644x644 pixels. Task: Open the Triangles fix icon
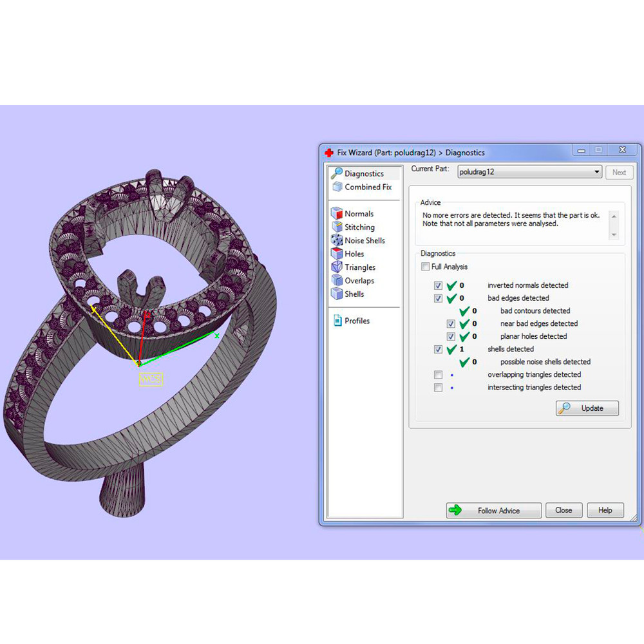pyautogui.click(x=337, y=267)
